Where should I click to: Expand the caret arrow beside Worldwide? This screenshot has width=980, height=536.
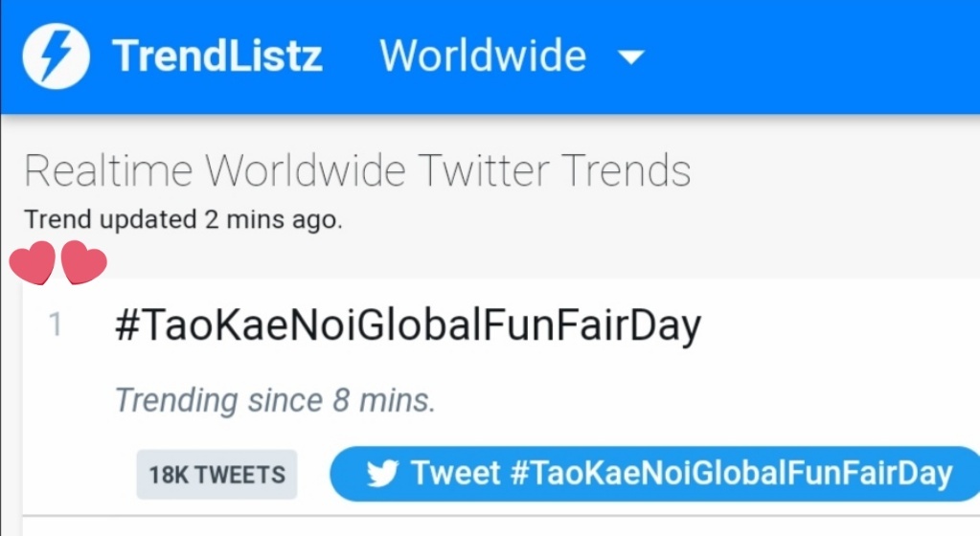[630, 57]
